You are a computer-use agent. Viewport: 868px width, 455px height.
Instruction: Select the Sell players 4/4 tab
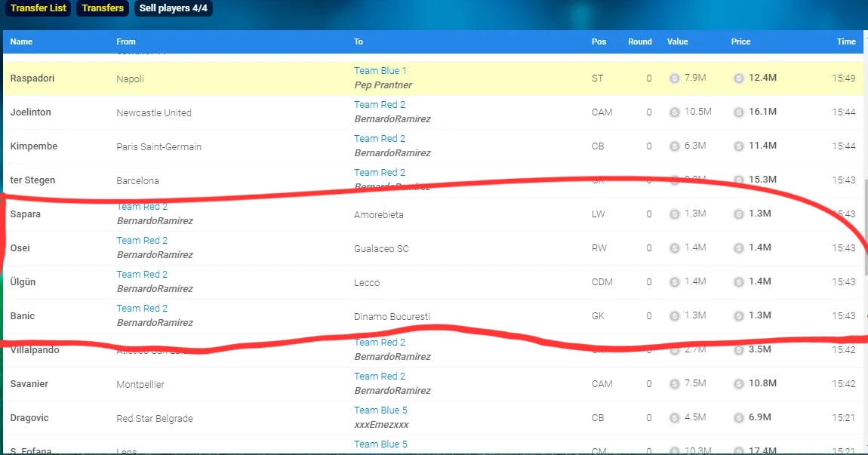point(173,8)
